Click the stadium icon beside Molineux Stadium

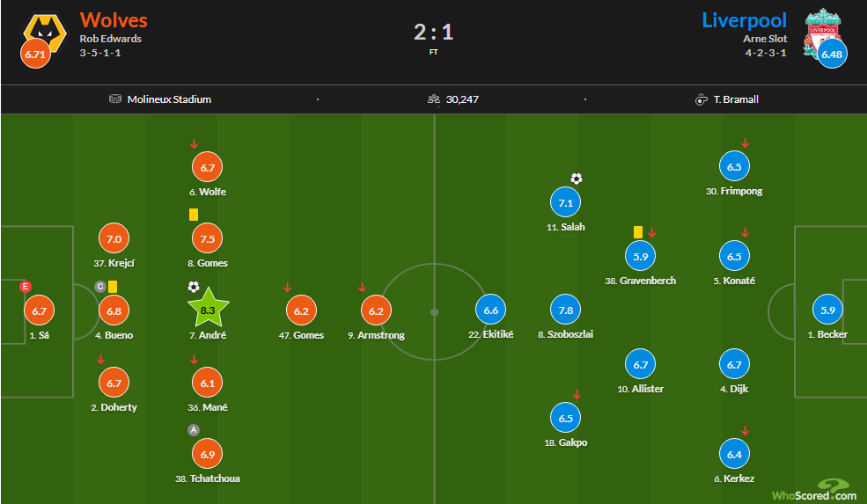(x=115, y=99)
